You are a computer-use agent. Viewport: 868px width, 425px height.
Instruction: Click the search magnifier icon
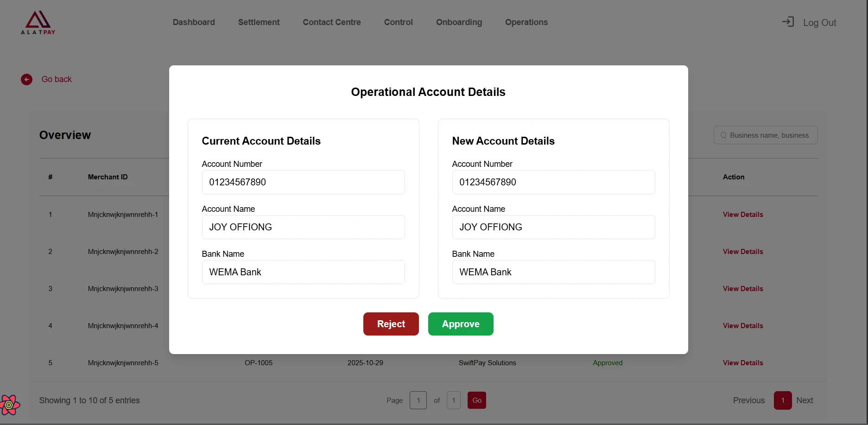(723, 135)
